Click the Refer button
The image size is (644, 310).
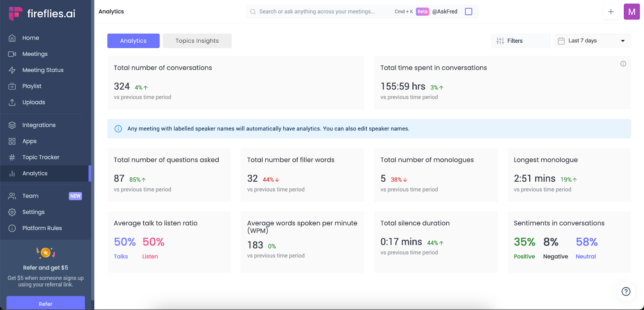click(x=45, y=304)
